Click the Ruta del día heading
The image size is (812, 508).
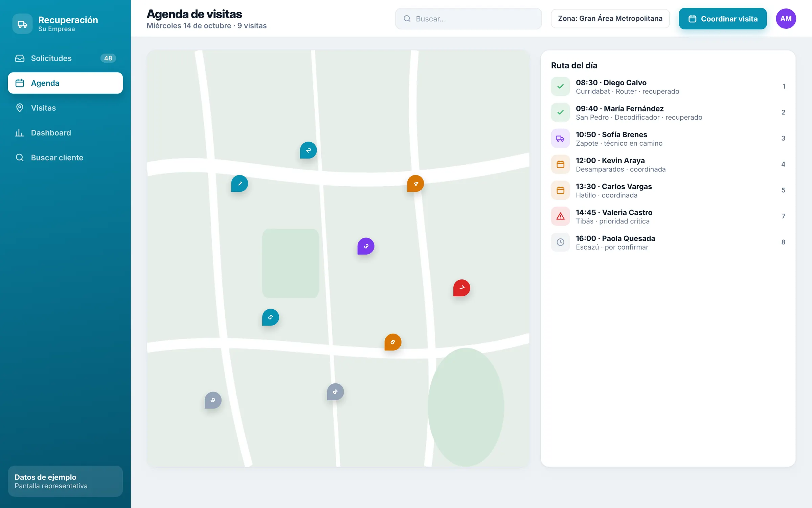pos(574,65)
